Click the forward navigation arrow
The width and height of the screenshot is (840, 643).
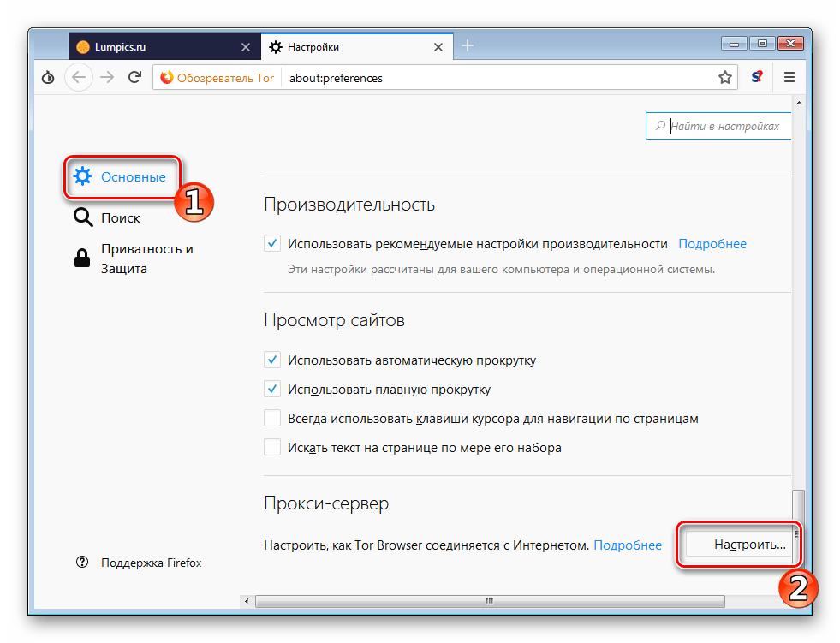tap(107, 78)
